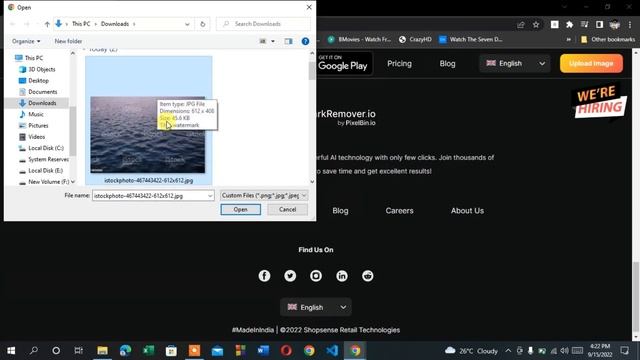Open File Explorer from taskbar
640x360 pixels.
[102, 351]
